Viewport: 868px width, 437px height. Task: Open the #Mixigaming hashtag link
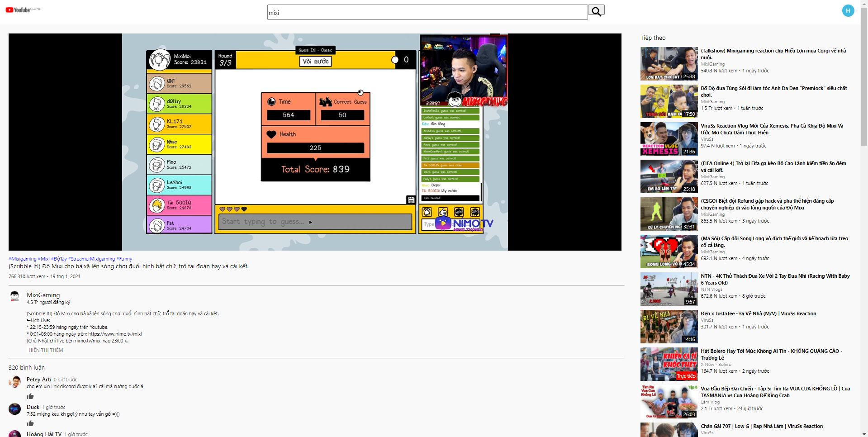(22, 258)
